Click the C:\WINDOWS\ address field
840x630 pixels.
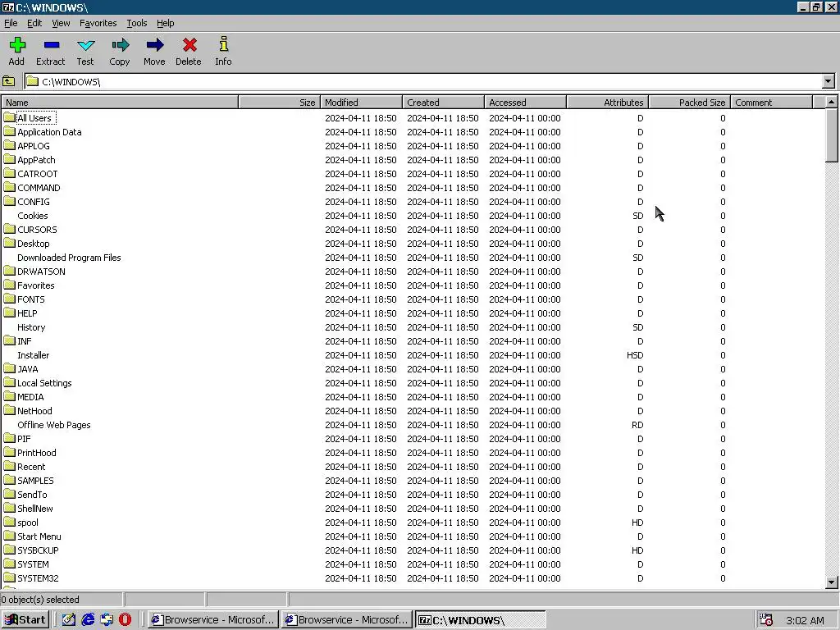point(423,81)
